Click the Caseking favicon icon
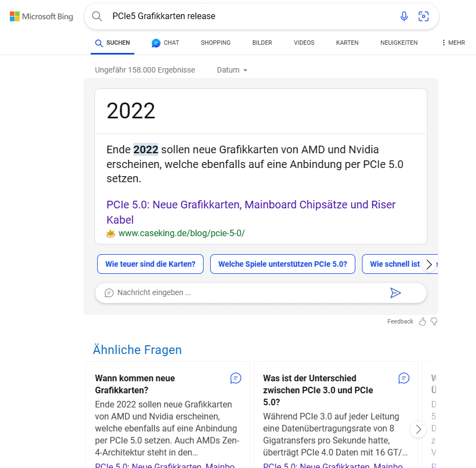 click(111, 233)
